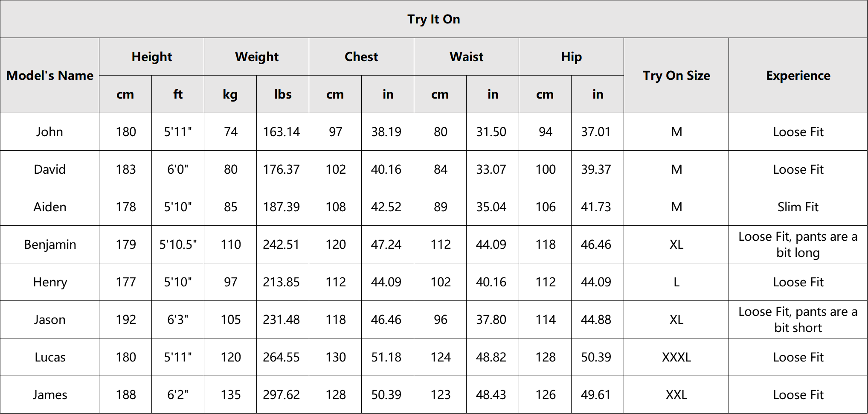Select the name cell John
Image resolution: width=868 pixels, height=414 pixels.
coord(50,132)
